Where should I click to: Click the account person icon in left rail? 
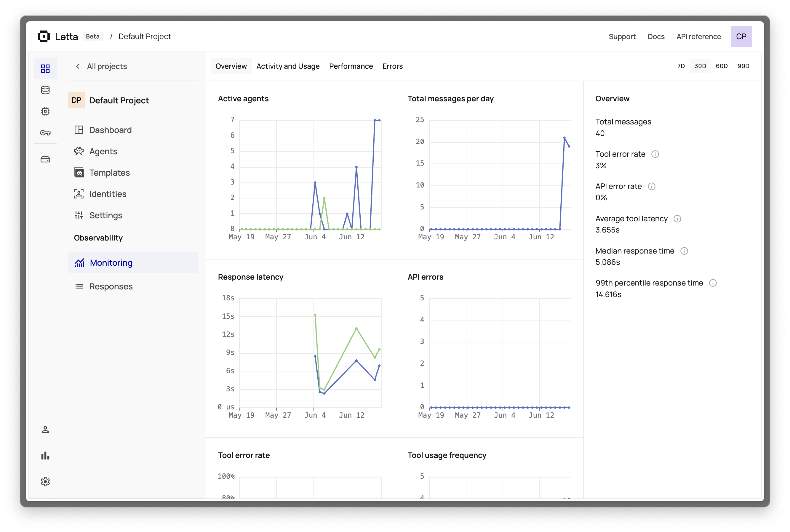point(45,430)
